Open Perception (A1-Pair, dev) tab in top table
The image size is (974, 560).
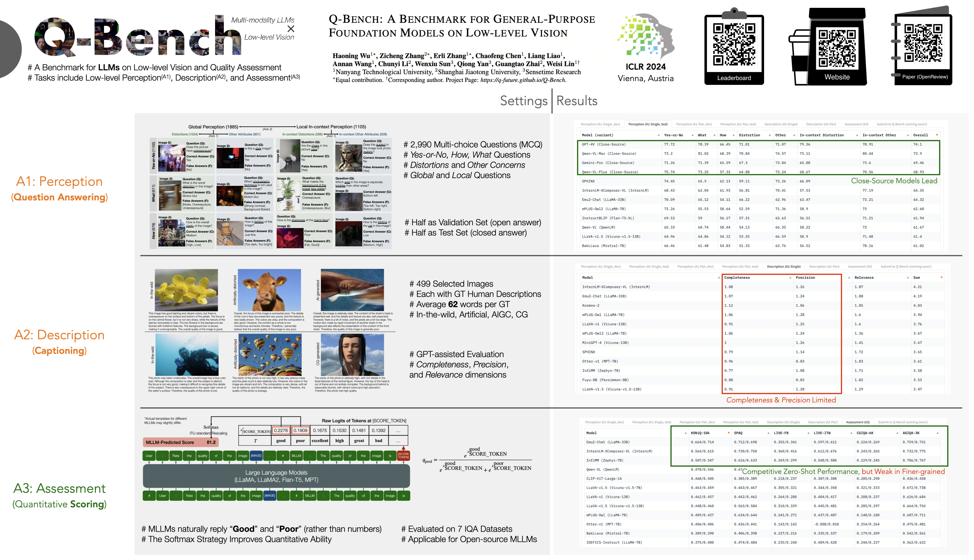pos(694,124)
